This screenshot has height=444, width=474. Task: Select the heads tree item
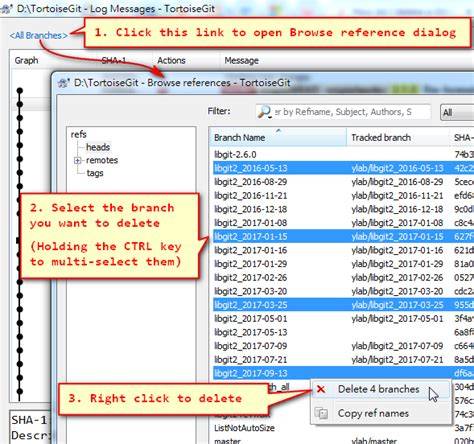pyautogui.click(x=98, y=147)
